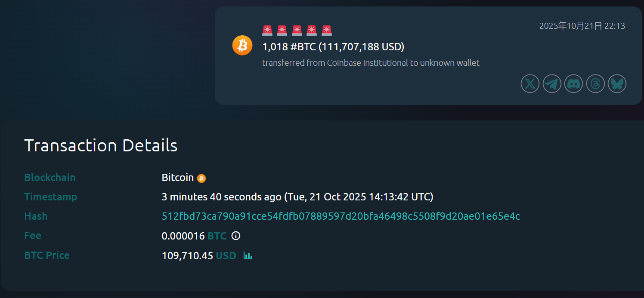This screenshot has width=644, height=298.
Task: Open the transaction hash link
Action: coord(341,216)
